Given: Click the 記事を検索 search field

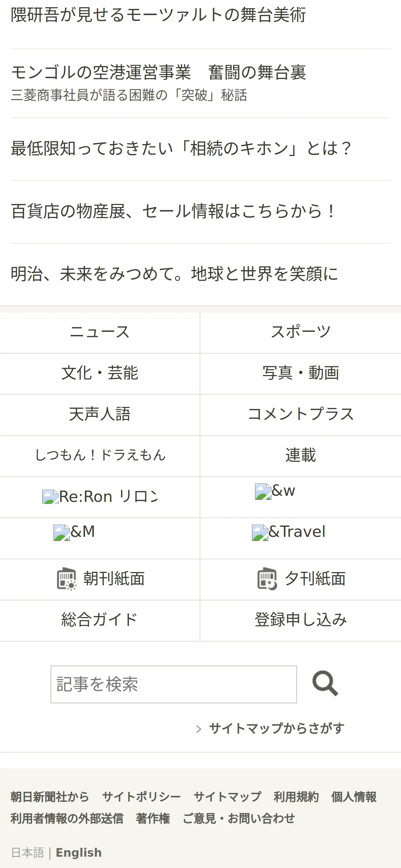Looking at the screenshot, I should click(173, 684).
